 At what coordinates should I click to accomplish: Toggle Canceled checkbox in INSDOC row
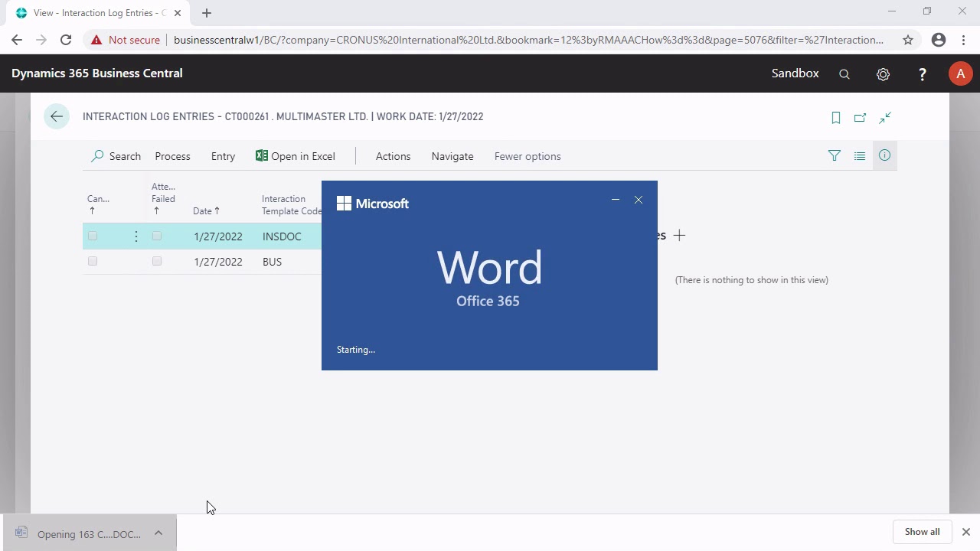93,236
